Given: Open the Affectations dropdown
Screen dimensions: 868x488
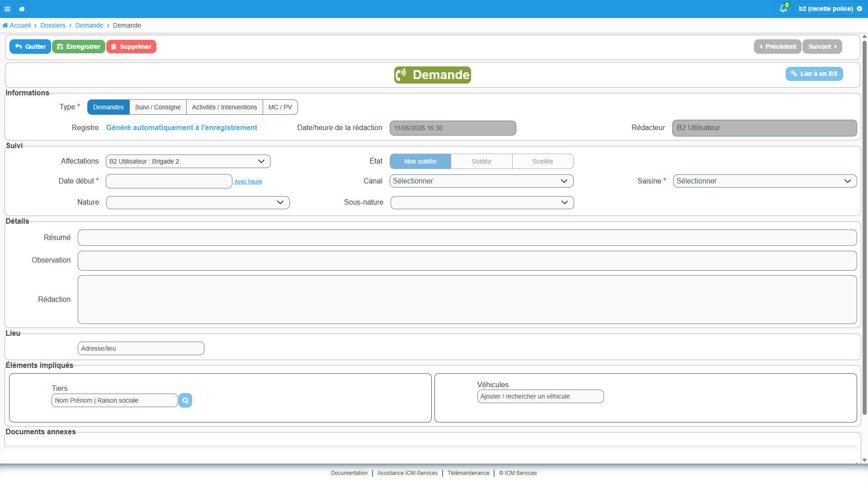Looking at the screenshot, I should [x=188, y=161].
